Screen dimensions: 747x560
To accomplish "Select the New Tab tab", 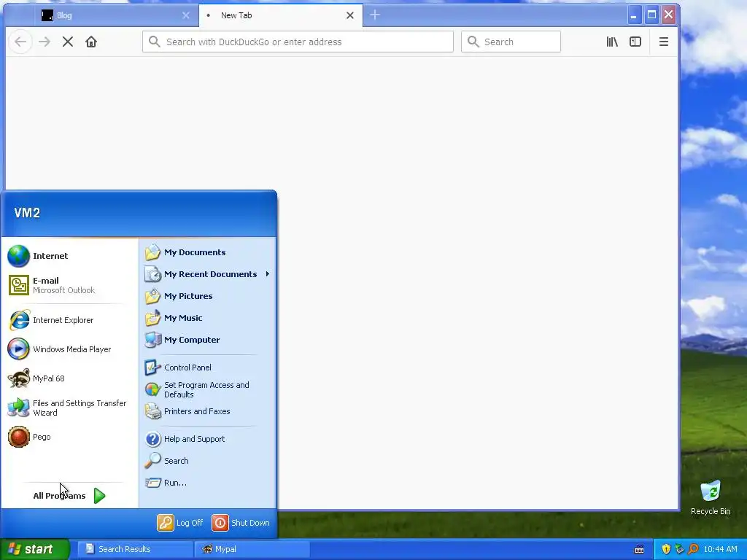I will coord(281,15).
